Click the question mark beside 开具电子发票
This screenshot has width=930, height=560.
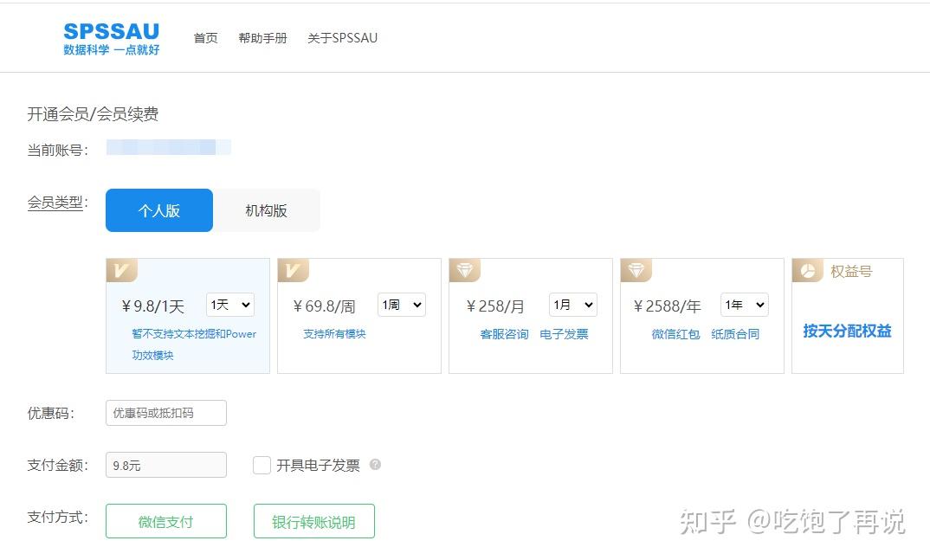[375, 465]
